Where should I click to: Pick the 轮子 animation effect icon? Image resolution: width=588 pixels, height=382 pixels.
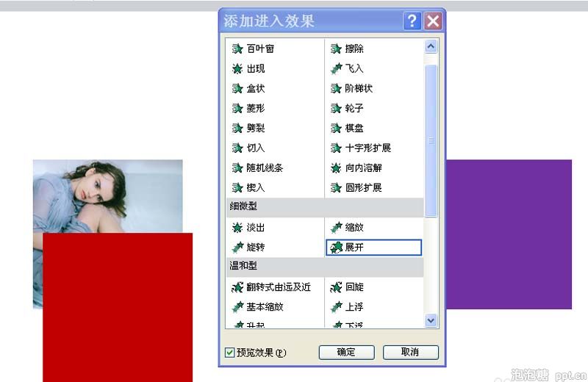coord(337,109)
